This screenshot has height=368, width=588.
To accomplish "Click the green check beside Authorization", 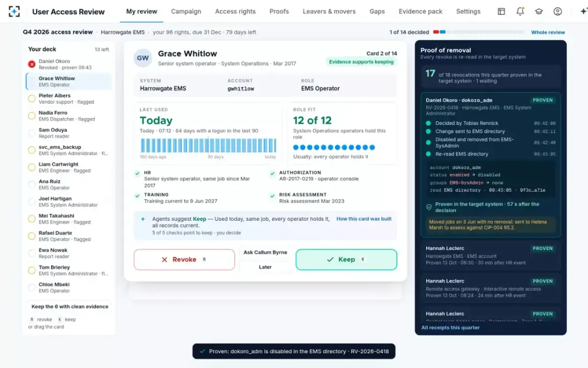I will tap(272, 173).
